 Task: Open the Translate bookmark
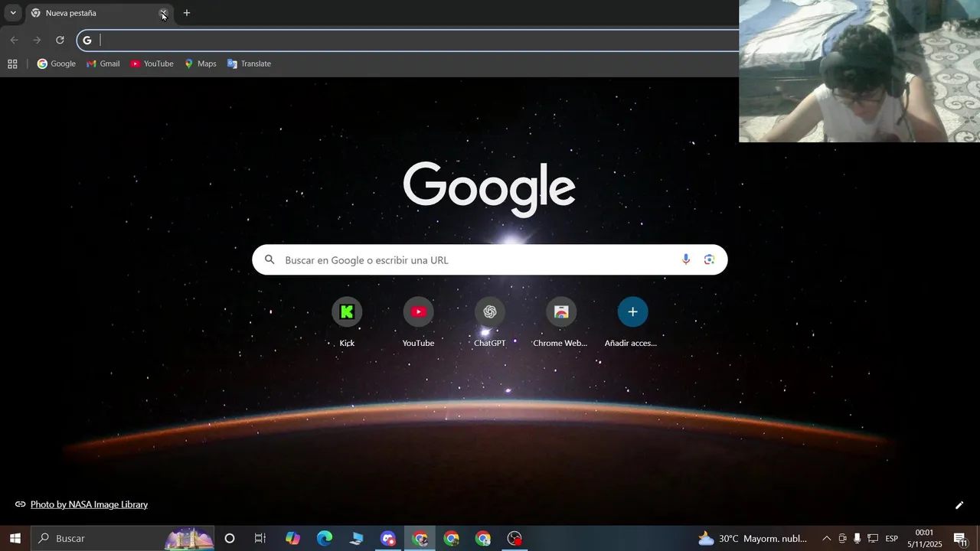pyautogui.click(x=249, y=64)
